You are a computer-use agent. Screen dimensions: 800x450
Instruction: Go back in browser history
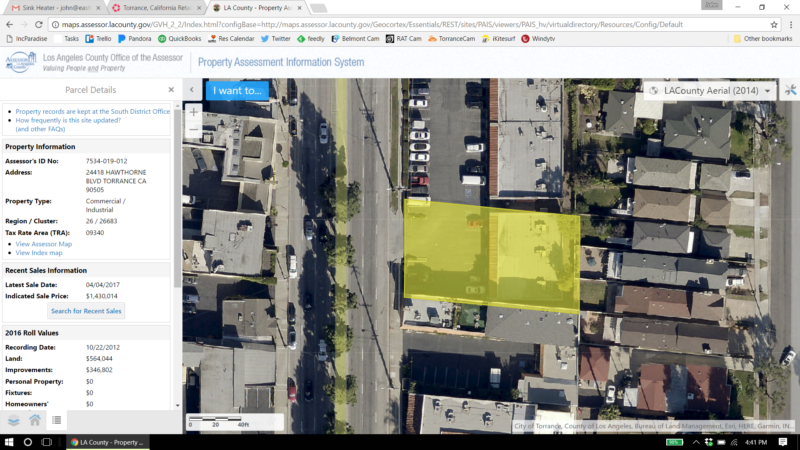pos(9,24)
